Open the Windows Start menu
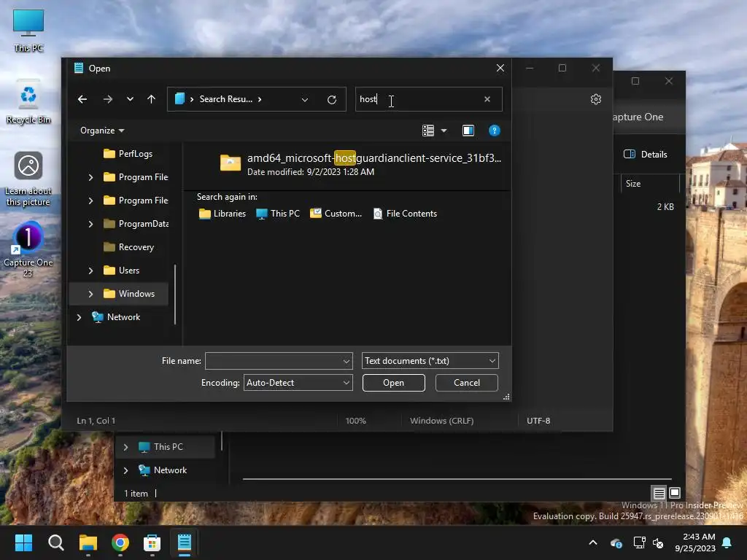The image size is (747, 560). [x=23, y=542]
